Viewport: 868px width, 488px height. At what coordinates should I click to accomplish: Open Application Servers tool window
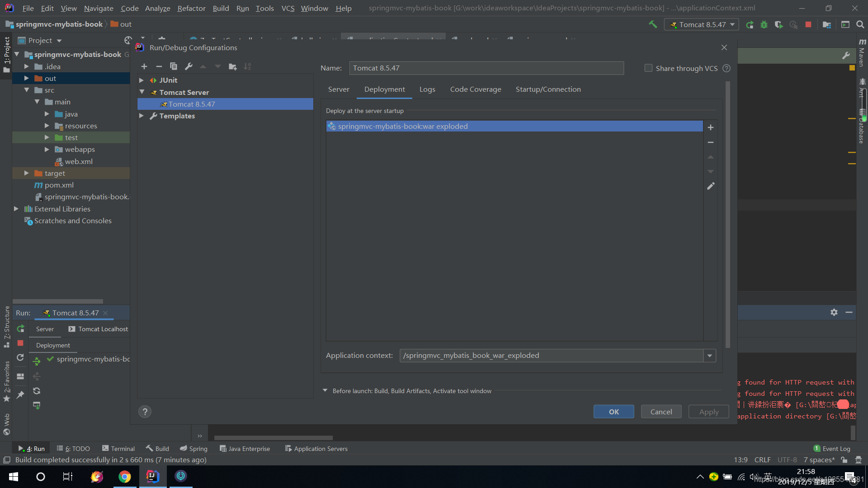click(316, 449)
